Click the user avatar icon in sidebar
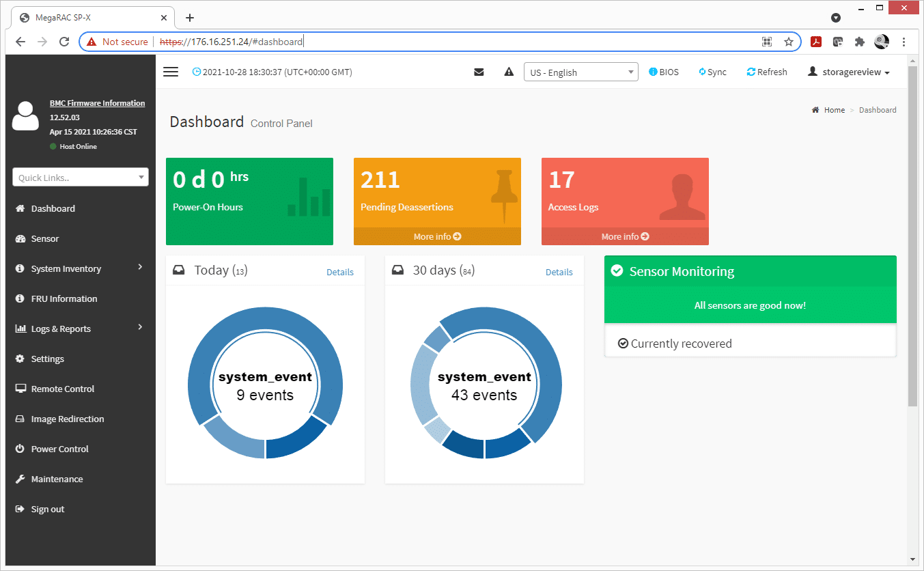This screenshot has height=571, width=924. click(26, 115)
